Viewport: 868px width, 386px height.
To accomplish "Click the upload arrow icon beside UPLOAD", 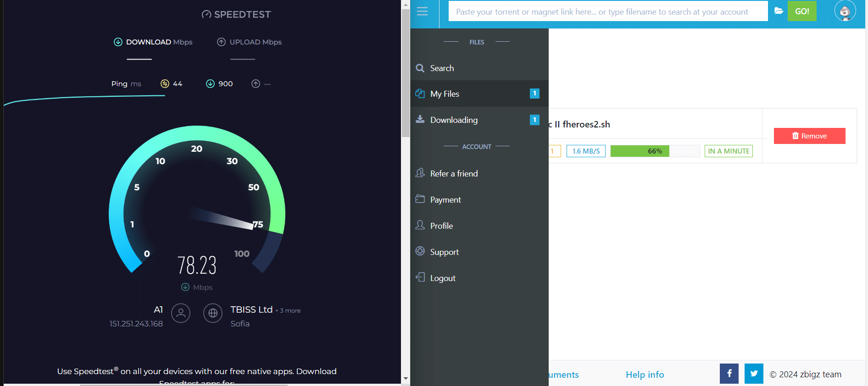I will click(221, 42).
